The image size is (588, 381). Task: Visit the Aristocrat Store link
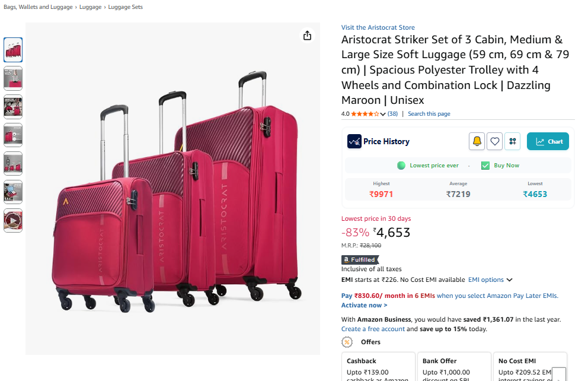pyautogui.click(x=378, y=27)
